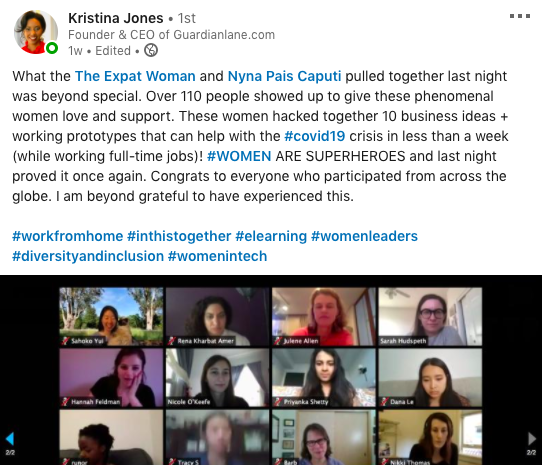The height and width of the screenshot is (465, 542).
Task: Open Nyna Pais Caputi profile link
Action: click(284, 76)
